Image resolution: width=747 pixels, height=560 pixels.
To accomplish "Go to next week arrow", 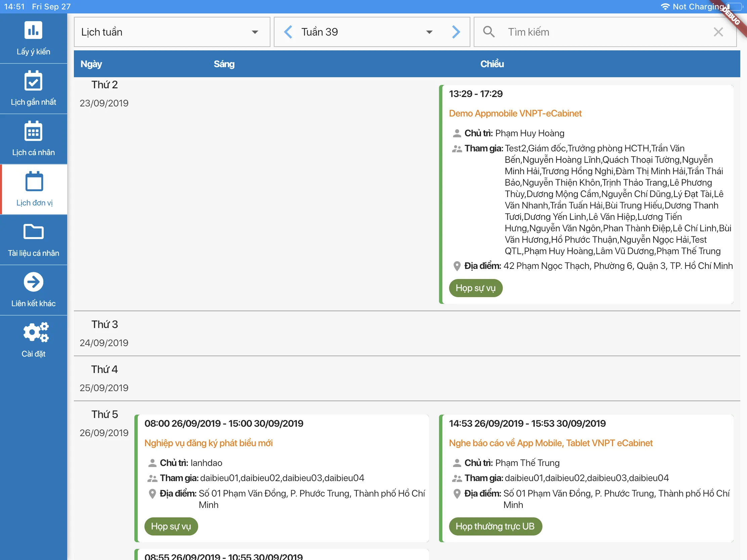I will [456, 32].
